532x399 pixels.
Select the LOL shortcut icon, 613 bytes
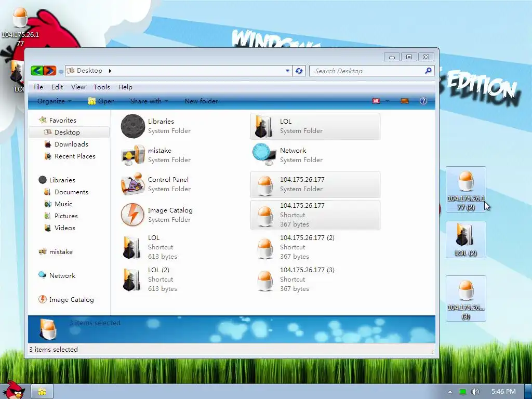coord(131,247)
